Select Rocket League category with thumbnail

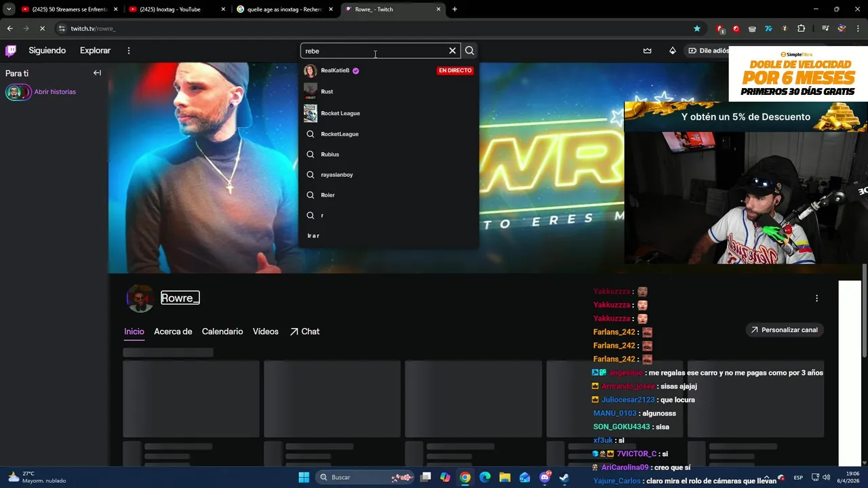(x=389, y=113)
